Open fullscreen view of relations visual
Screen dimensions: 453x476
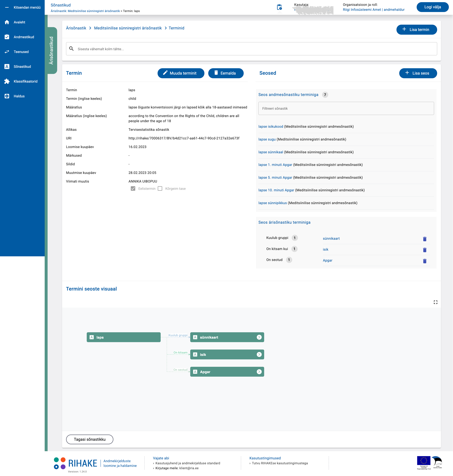point(435,302)
